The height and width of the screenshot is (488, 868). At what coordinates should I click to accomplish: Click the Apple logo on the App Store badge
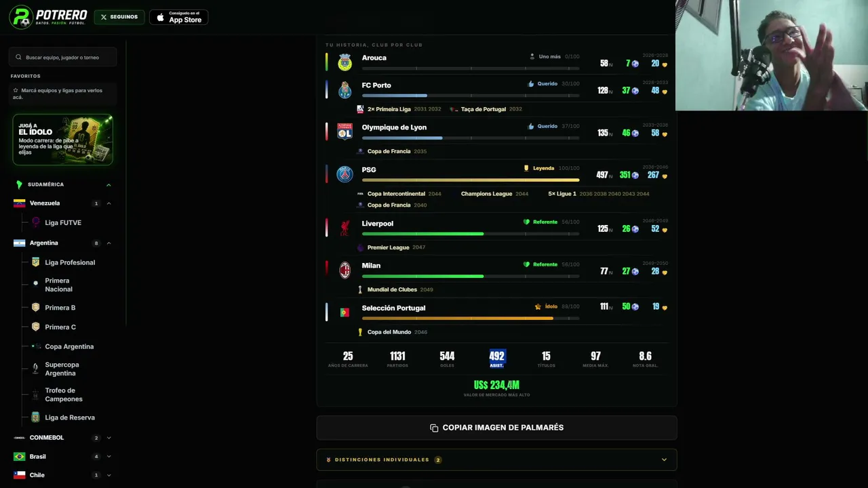click(161, 18)
